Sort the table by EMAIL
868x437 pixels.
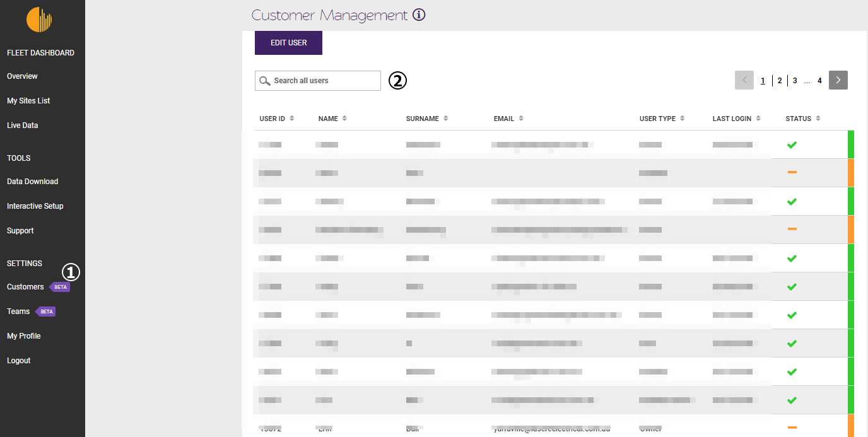click(x=520, y=118)
